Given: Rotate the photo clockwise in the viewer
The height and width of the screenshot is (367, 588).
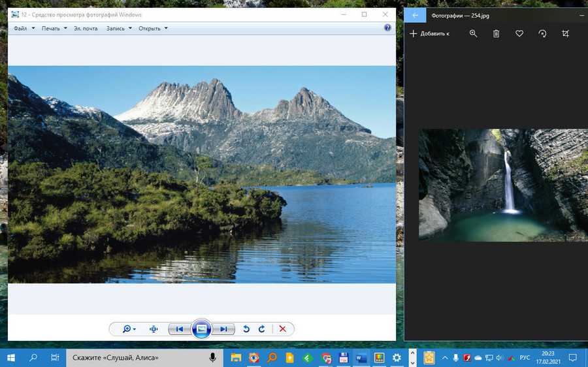Looking at the screenshot, I should 261,329.
